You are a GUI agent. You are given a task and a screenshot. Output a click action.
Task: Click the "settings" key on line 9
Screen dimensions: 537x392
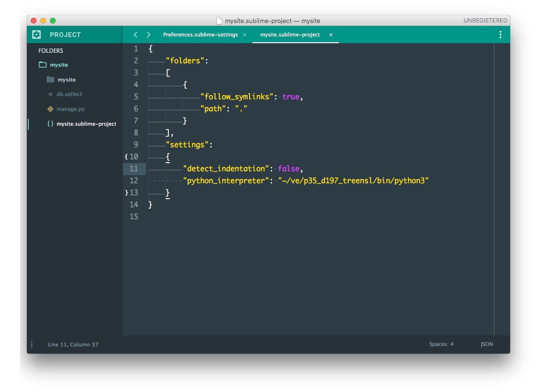187,144
